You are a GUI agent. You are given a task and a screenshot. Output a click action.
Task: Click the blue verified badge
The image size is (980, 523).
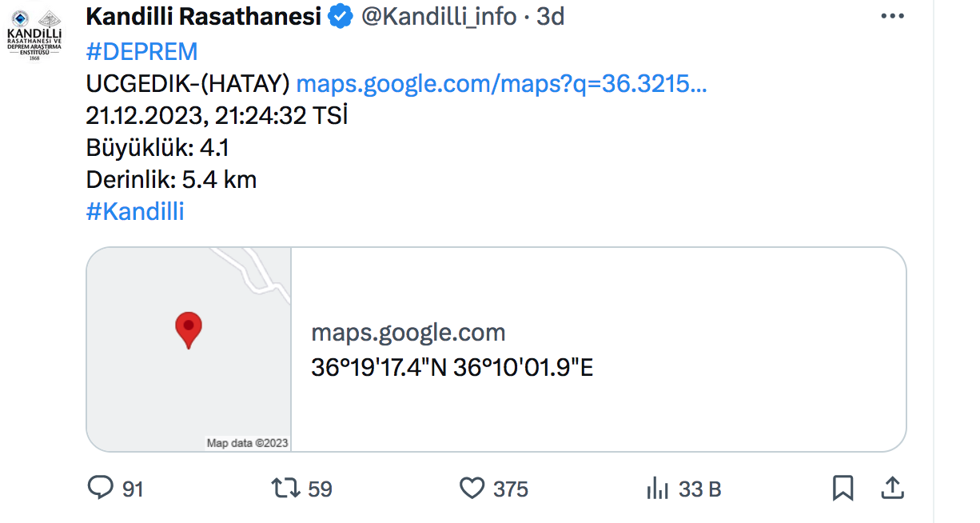[341, 16]
